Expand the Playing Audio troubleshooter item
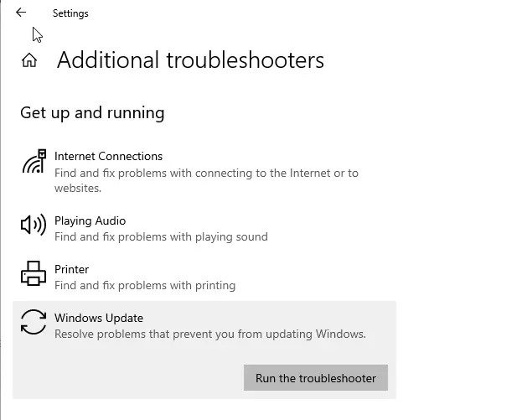This screenshot has height=420, width=522. click(x=90, y=221)
